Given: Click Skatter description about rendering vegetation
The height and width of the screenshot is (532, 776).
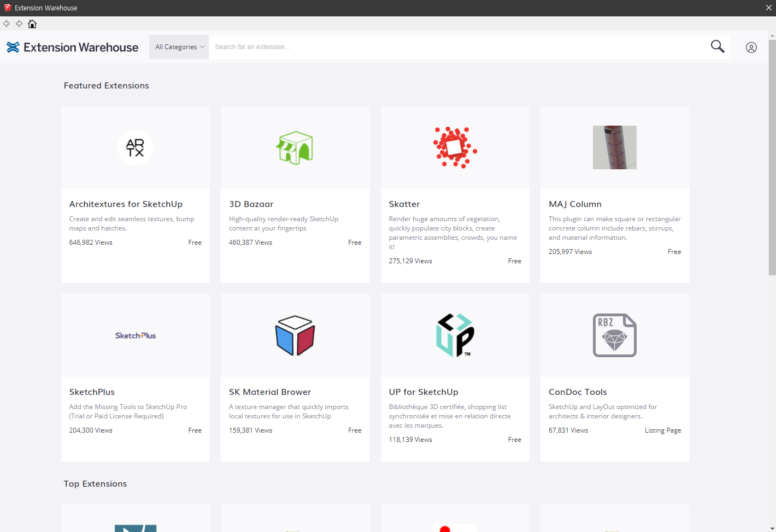Looking at the screenshot, I should (x=453, y=233).
